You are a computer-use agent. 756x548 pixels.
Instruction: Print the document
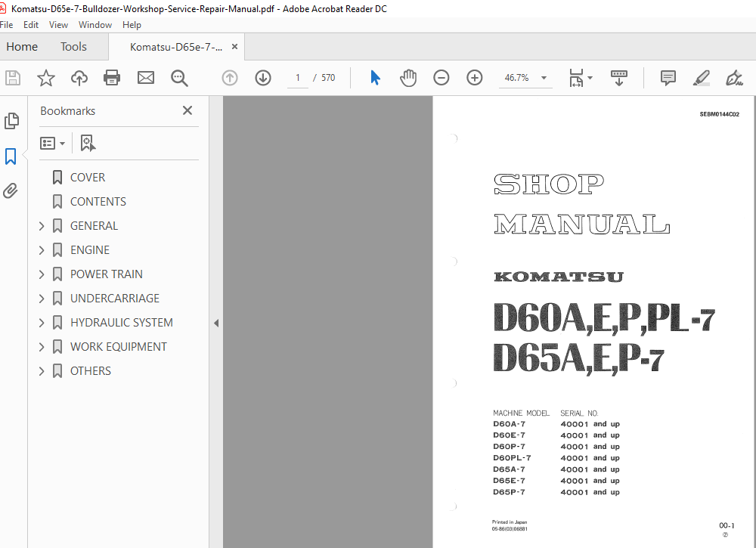coord(112,78)
